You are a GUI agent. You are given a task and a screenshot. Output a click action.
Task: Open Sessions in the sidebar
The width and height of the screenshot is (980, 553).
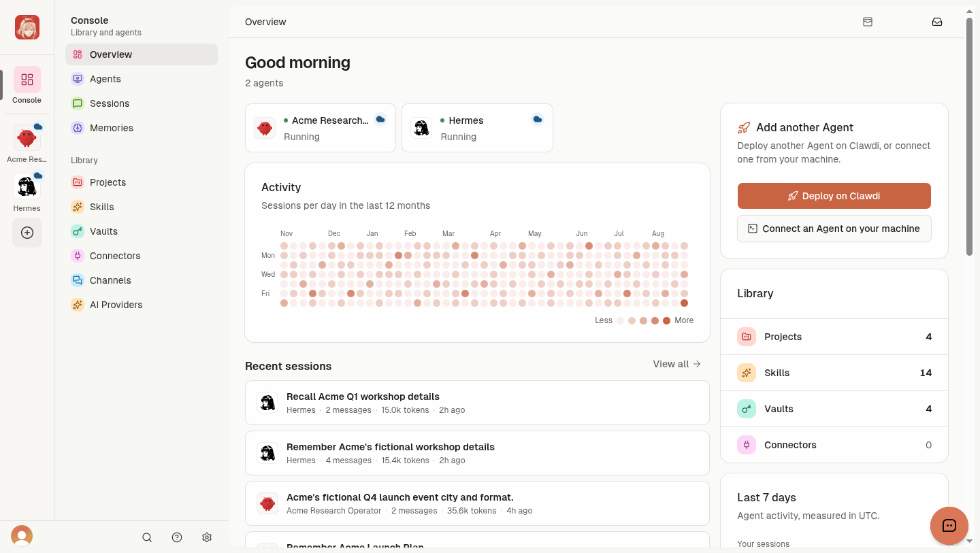pyautogui.click(x=142, y=103)
